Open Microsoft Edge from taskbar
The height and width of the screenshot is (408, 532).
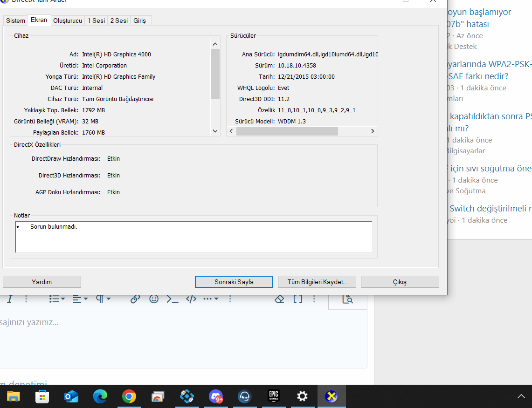pyautogui.click(x=100, y=396)
